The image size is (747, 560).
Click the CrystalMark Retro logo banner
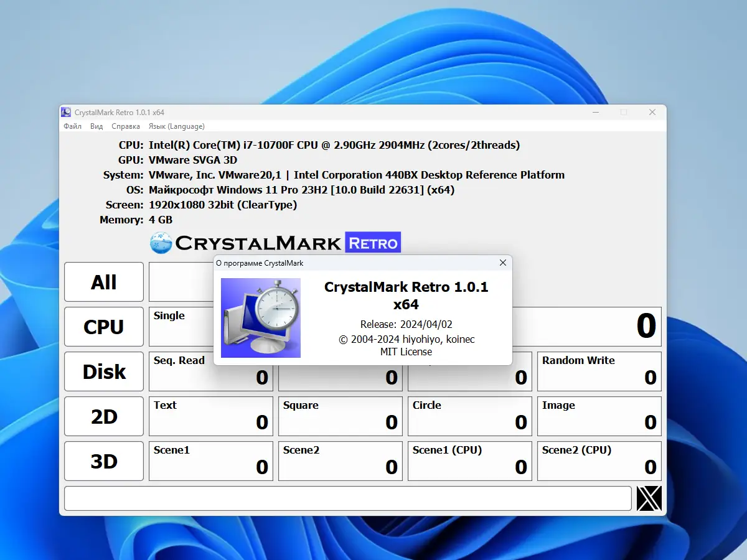275,243
